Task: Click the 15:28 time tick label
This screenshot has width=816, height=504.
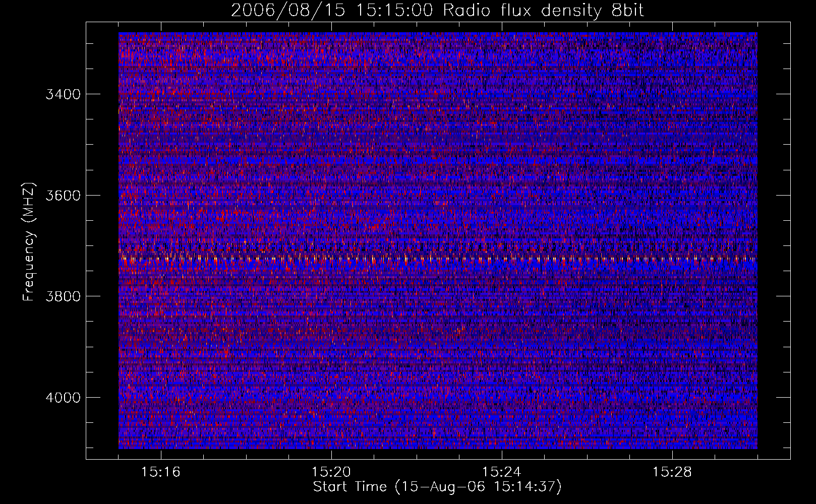Action: [x=672, y=472]
